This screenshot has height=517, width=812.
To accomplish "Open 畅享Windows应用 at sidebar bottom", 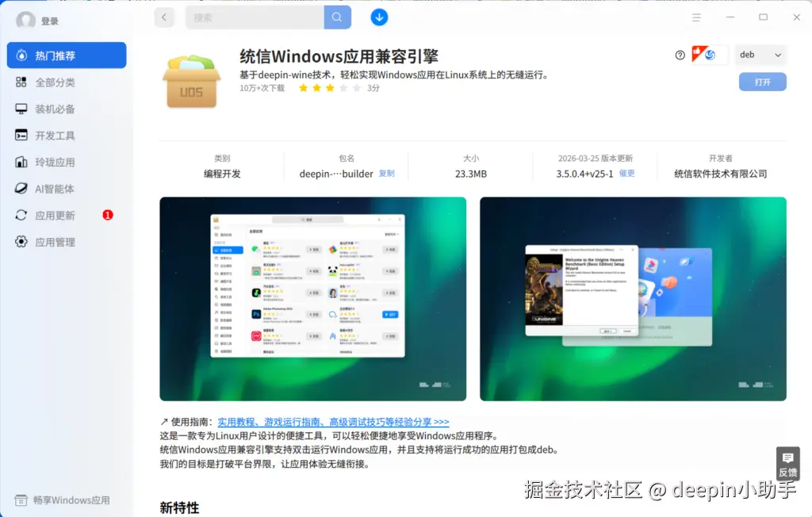I will pos(62,500).
